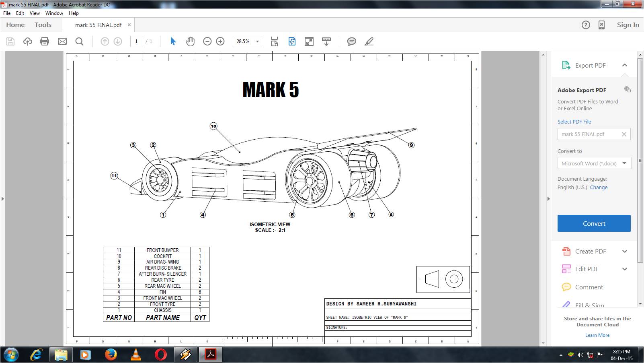Image resolution: width=644 pixels, height=363 pixels.
Task: Open Opera browser from taskbar
Action: 161,355
